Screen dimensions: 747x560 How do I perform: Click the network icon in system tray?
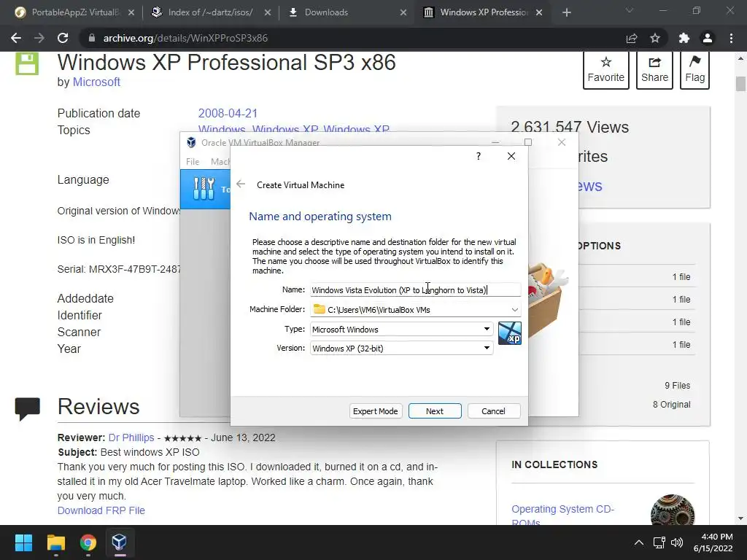(659, 542)
